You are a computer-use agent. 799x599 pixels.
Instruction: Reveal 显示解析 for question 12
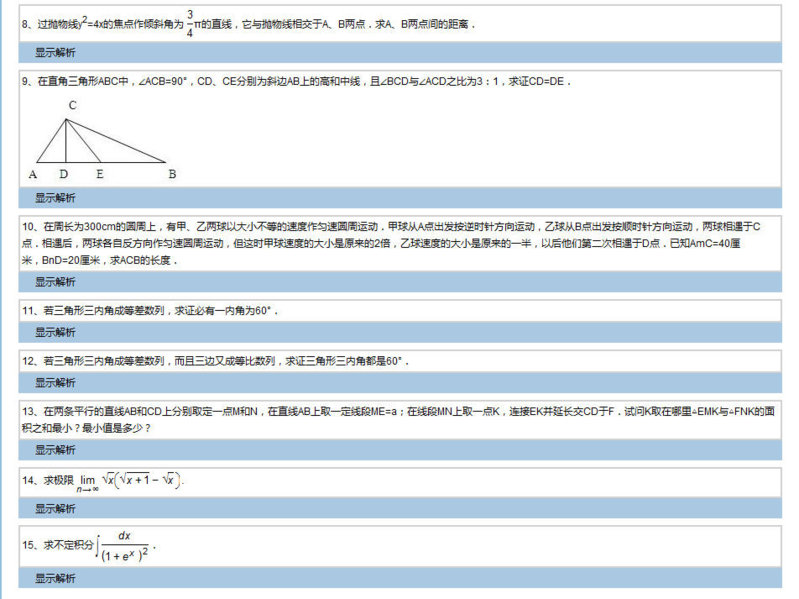pos(55,382)
